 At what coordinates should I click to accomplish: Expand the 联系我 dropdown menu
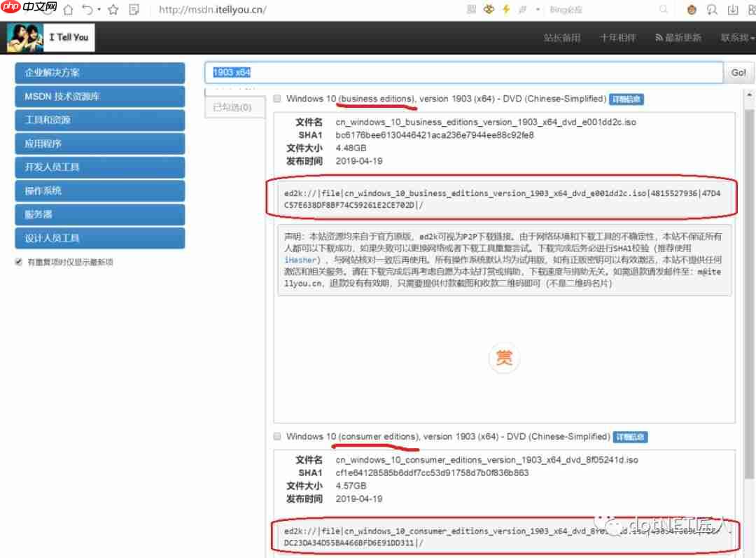736,38
